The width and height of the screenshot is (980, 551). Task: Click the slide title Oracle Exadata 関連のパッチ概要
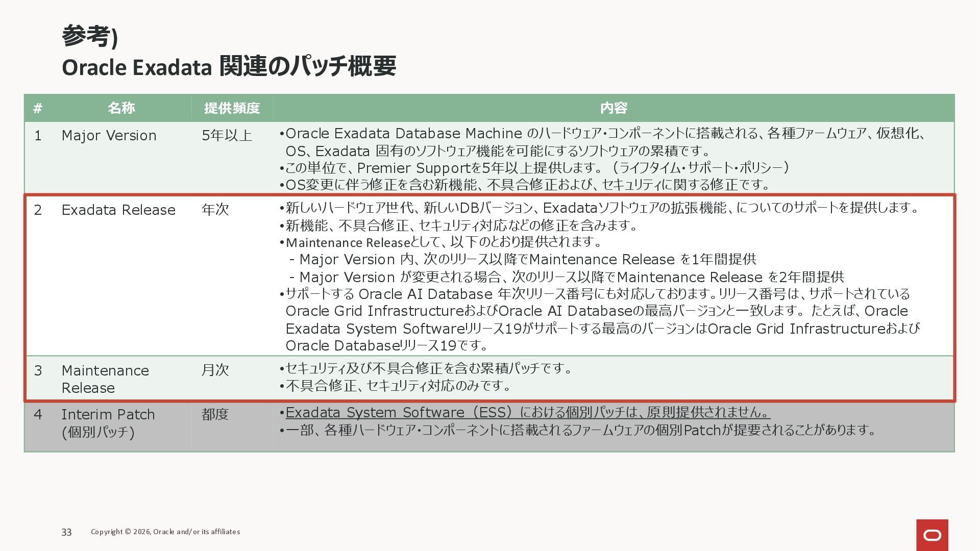[x=229, y=67]
